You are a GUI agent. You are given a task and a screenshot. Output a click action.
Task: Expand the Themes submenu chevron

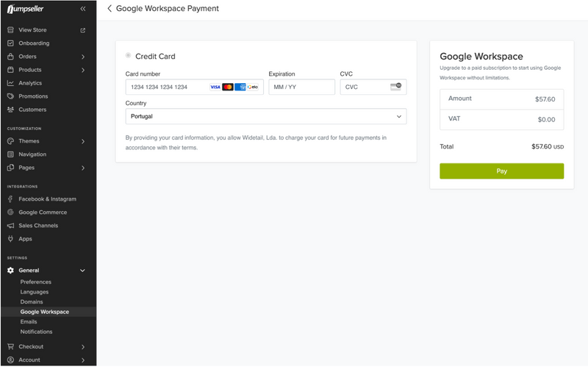(82, 141)
